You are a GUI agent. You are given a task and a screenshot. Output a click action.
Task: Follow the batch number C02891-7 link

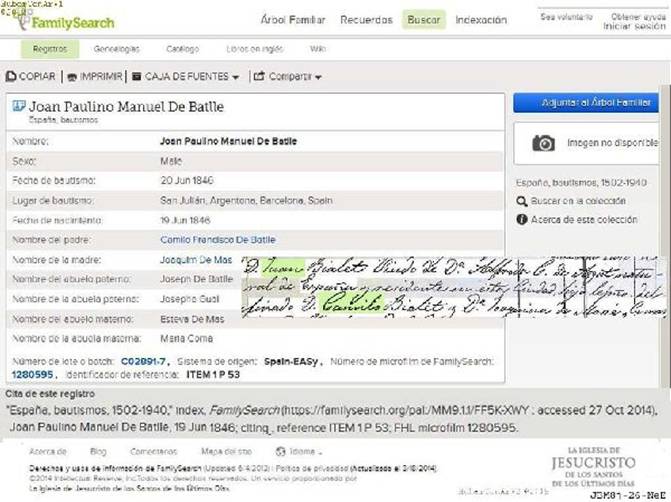click(143, 357)
